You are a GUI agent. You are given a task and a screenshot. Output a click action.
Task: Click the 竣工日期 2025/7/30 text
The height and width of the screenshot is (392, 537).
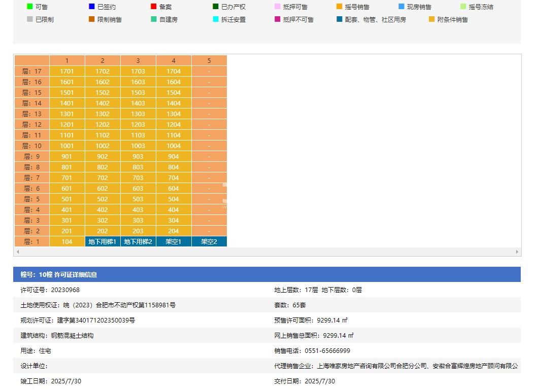(51, 381)
